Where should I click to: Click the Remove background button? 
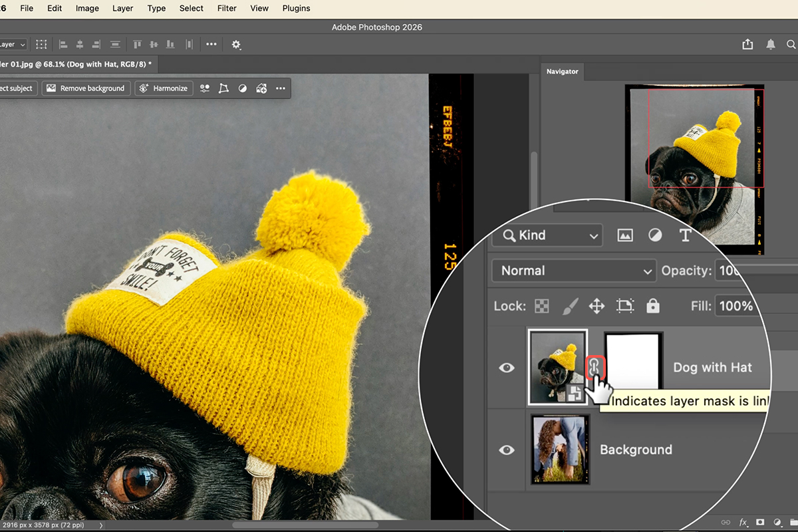86,88
